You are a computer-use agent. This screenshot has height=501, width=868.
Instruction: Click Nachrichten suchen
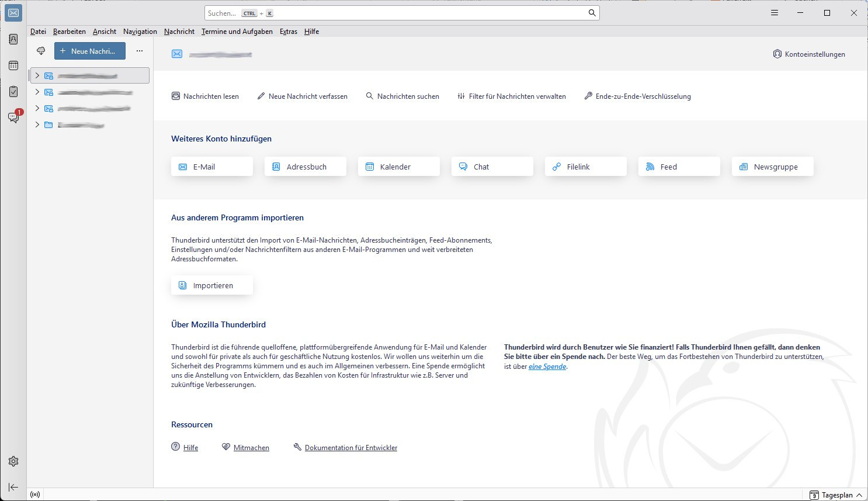click(x=402, y=96)
